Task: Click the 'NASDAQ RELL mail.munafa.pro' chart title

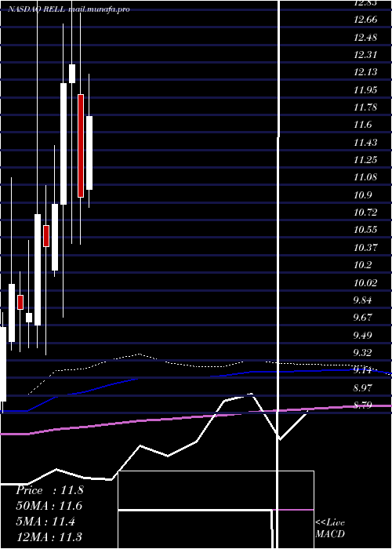Action: [69, 9]
